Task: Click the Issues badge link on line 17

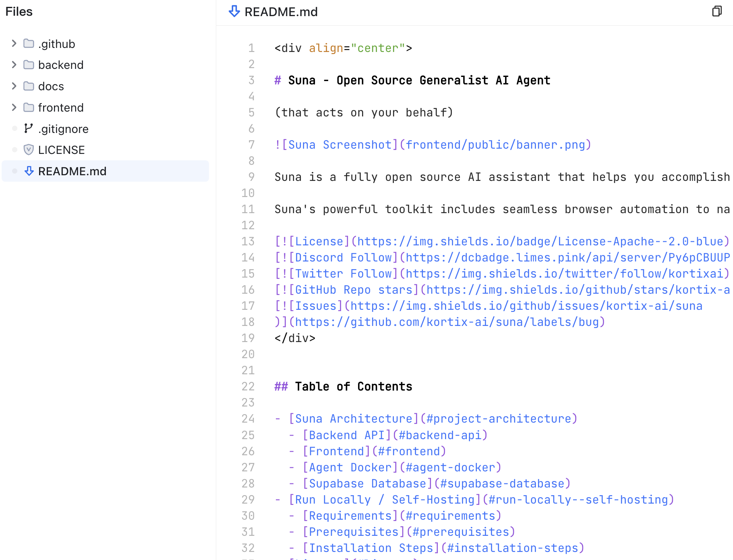Action: click(489, 306)
